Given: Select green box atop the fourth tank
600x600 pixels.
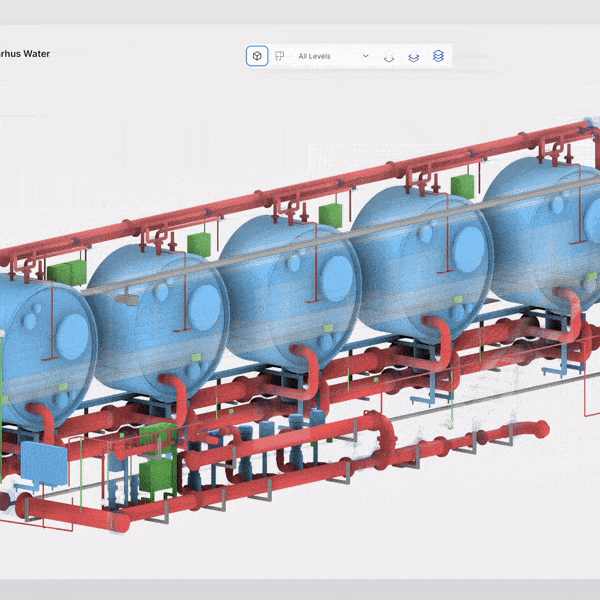Looking at the screenshot, I should 462,186.
